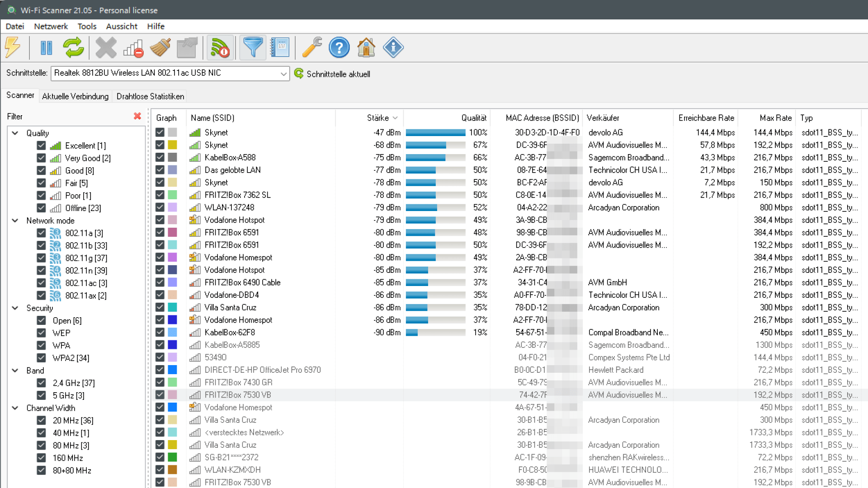Select the Scanner tab
The width and height of the screenshot is (868, 488).
(20, 95)
